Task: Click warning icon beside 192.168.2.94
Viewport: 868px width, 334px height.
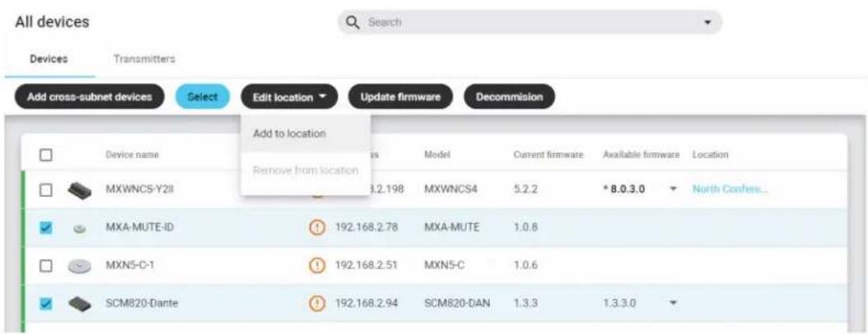Action: [x=316, y=303]
